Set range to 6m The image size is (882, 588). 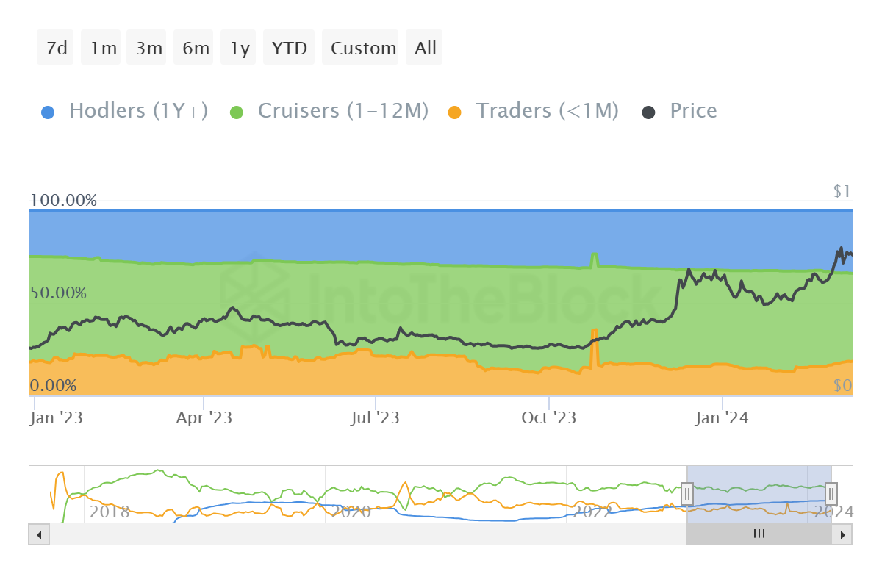196,48
